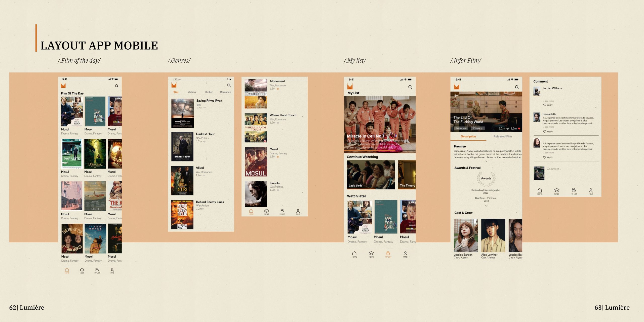This screenshot has height=322, width=644.
Task: Tap the orange logo on the film info screen
Action: point(457,87)
